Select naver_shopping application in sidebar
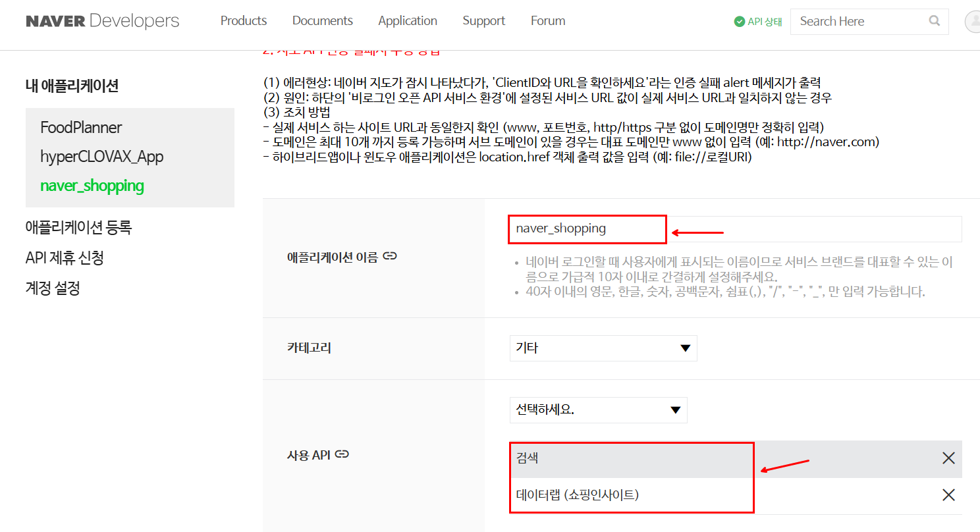The height and width of the screenshot is (532, 980). (x=92, y=186)
